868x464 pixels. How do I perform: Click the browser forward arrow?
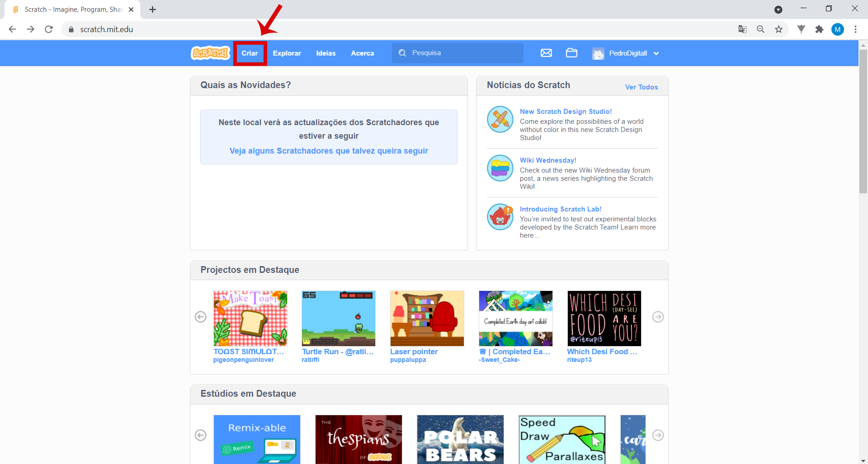point(30,29)
